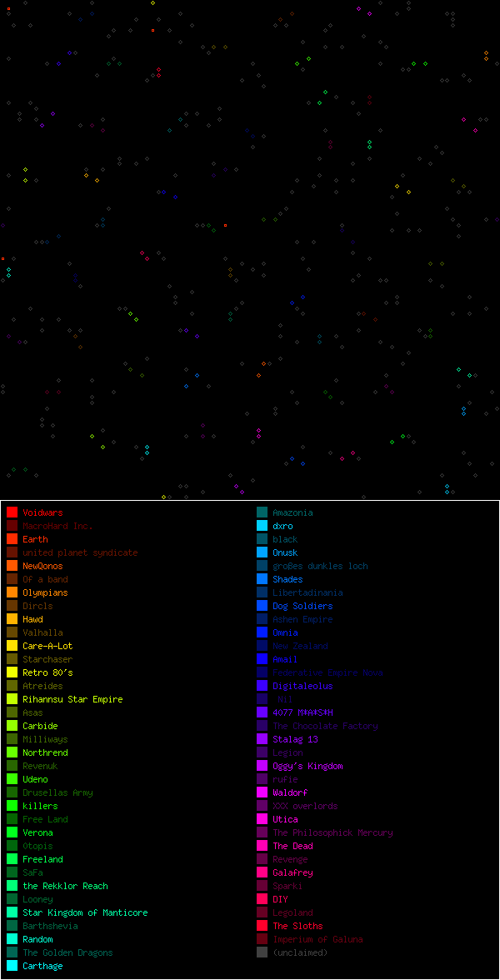Select 'united planet syndicate' legend text
Screen dimensions: 500x980
tap(81, 553)
